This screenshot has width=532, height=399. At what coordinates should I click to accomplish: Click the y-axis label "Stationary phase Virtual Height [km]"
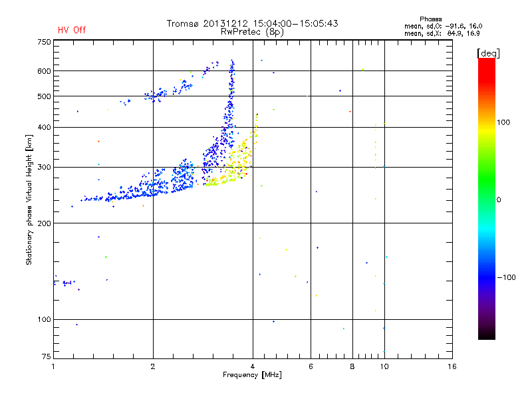(29, 199)
